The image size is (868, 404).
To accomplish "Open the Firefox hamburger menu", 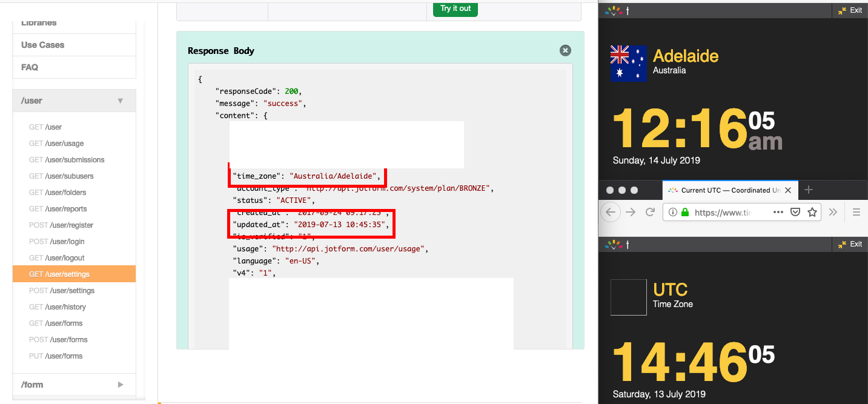I will 856,212.
